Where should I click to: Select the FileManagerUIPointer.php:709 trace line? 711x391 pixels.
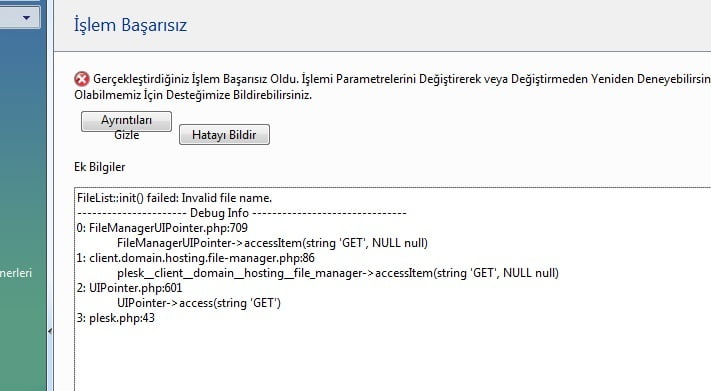[x=162, y=228]
